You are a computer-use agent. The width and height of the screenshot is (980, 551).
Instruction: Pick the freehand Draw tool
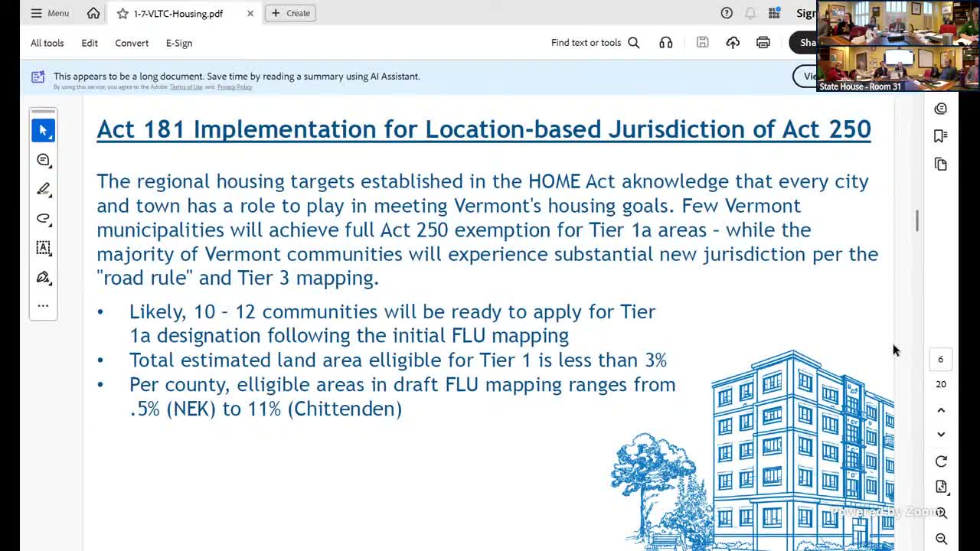point(43,219)
